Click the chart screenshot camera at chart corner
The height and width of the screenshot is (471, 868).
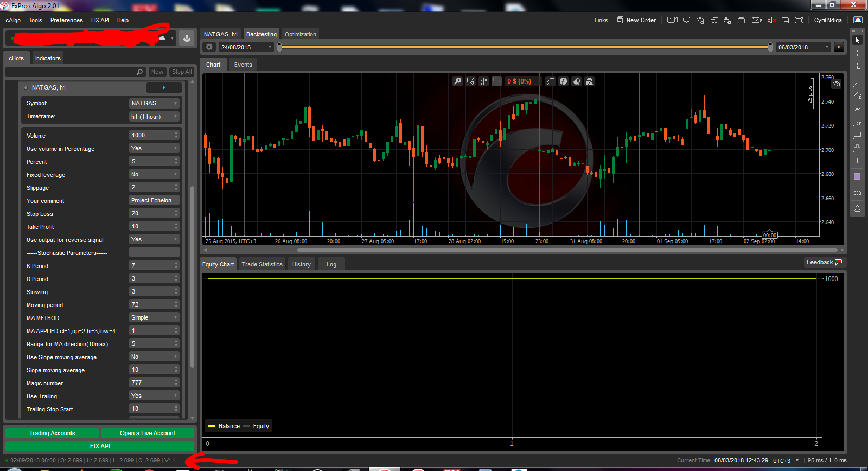pyautogui.click(x=836, y=84)
